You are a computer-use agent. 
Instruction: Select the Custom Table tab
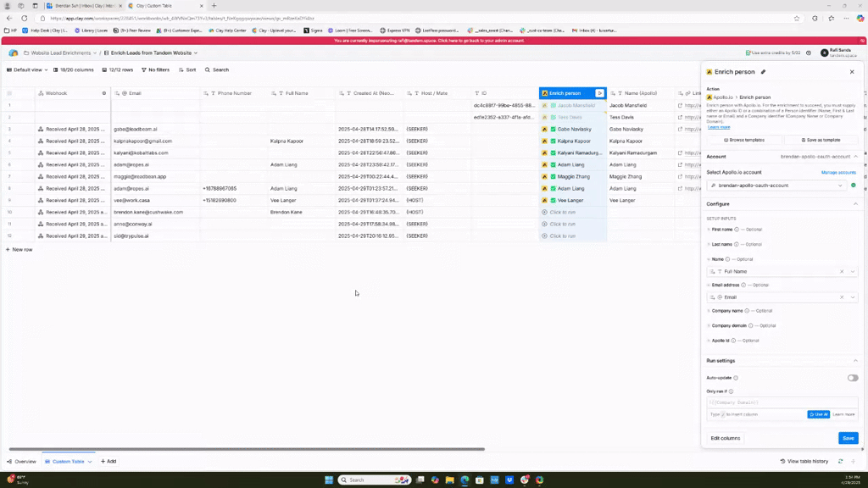[68, 462]
